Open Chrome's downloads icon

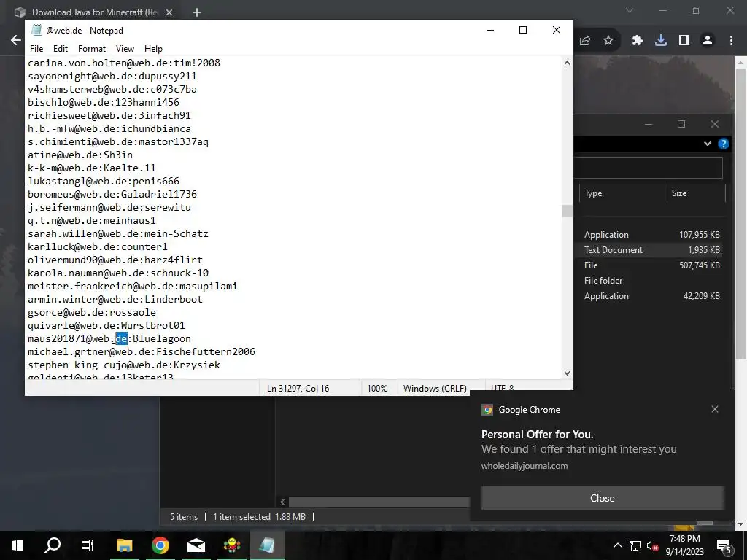pos(661,41)
